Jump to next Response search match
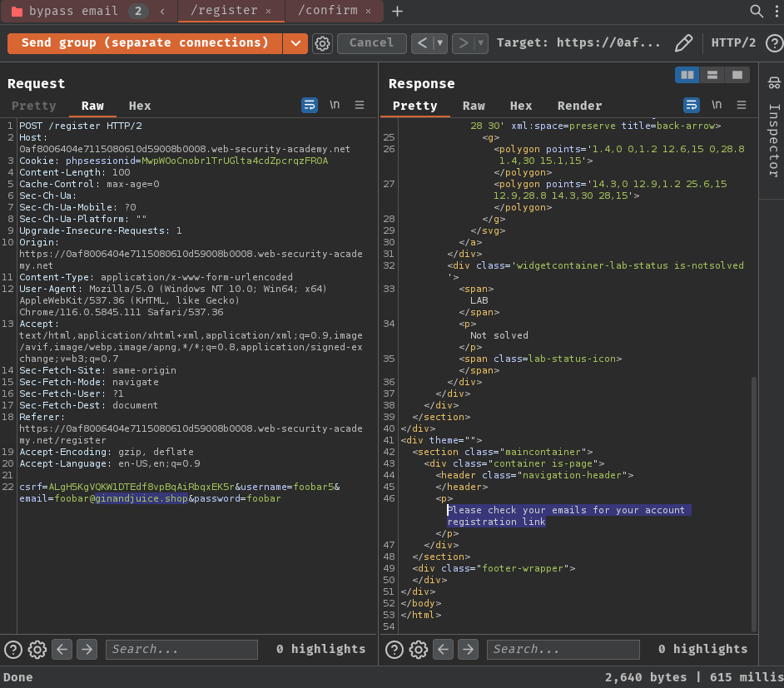Image resolution: width=784 pixels, height=688 pixels. tap(468, 650)
